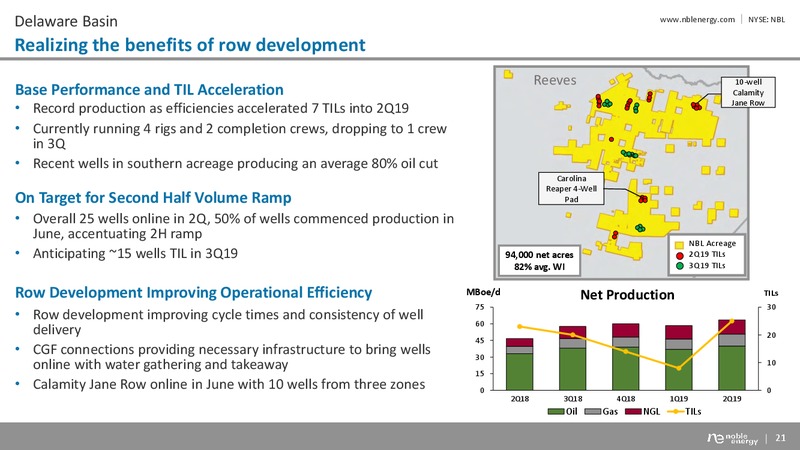Click the 3Q18 production bar
This screenshot has height=450, width=800.
click(572, 358)
